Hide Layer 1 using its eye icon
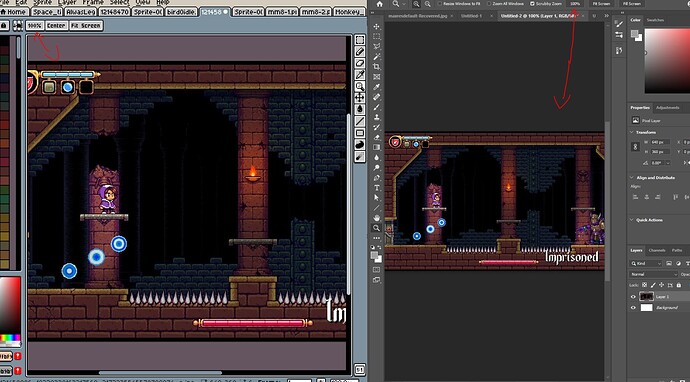 [x=633, y=297]
